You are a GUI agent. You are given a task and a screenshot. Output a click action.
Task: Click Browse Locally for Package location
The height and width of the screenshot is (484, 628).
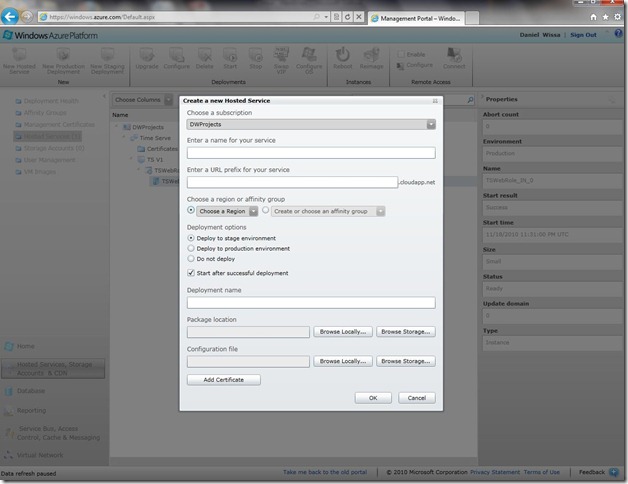click(x=343, y=331)
